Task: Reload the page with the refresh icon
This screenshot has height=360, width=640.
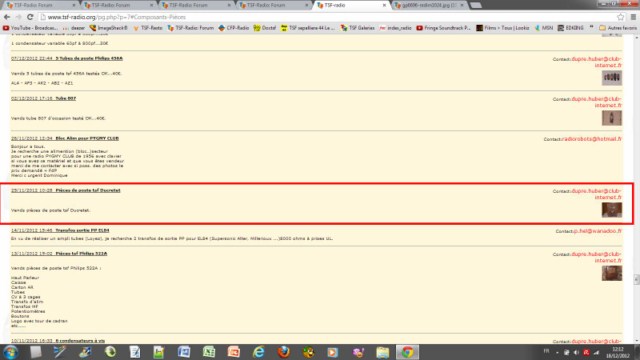Action: pos(30,17)
